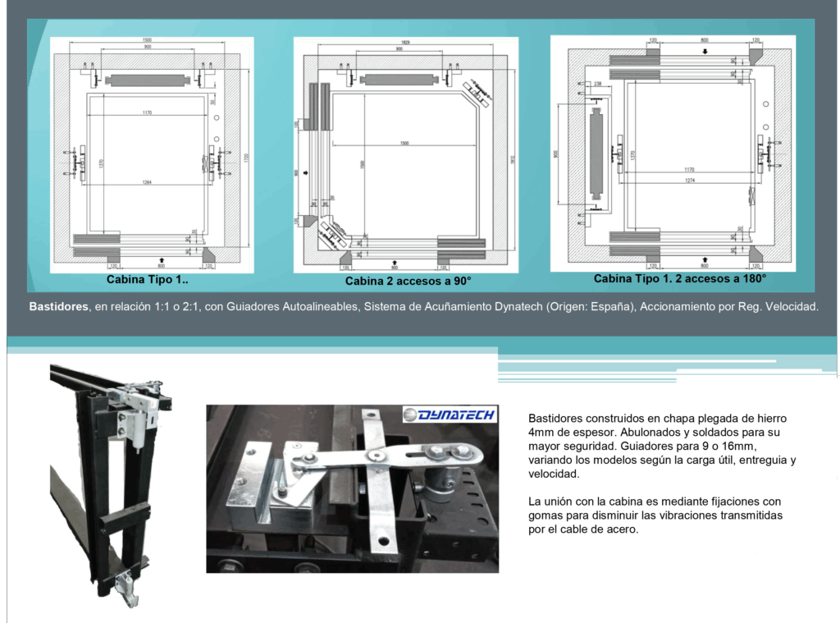Click the "Cabina Tipo 1. 2 accesos a 180°" caption
The height and width of the screenshot is (623, 840).
point(679,279)
